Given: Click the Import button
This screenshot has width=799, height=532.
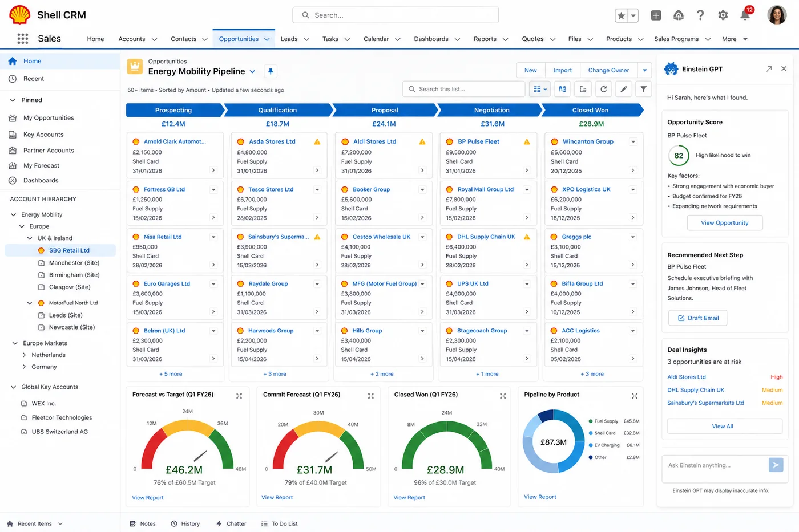Looking at the screenshot, I should tap(563, 70).
